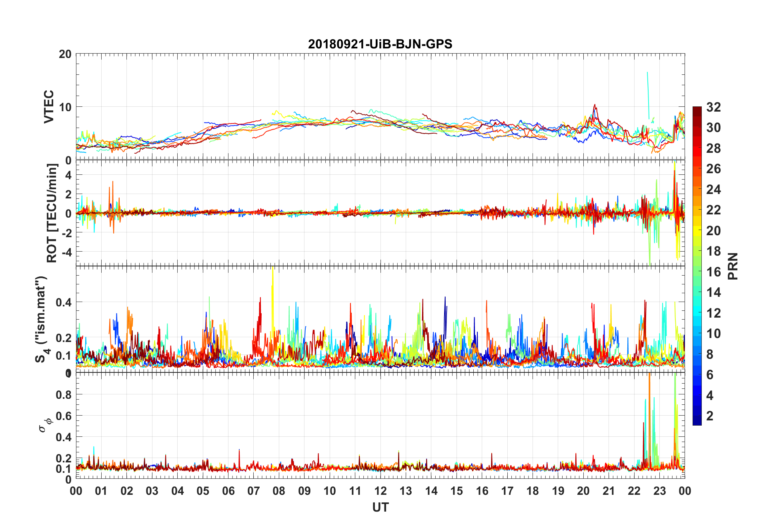The height and width of the screenshot is (532, 761).
Task: Click the S4 axis tick 0.4
Action: (64, 302)
